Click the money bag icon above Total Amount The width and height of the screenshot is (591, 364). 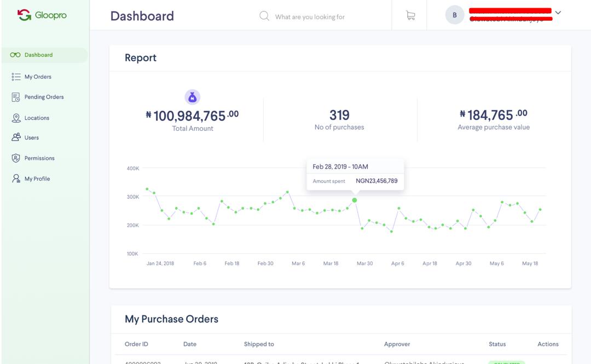[192, 97]
